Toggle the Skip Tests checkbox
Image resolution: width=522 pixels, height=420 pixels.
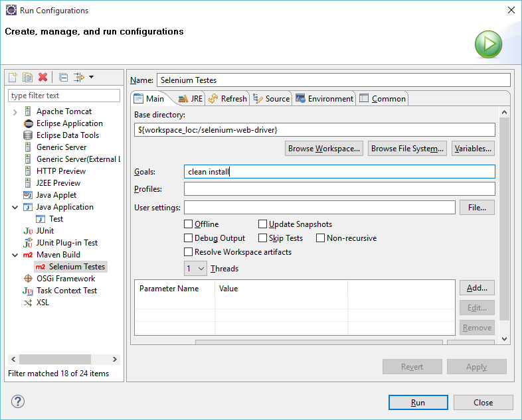(263, 238)
